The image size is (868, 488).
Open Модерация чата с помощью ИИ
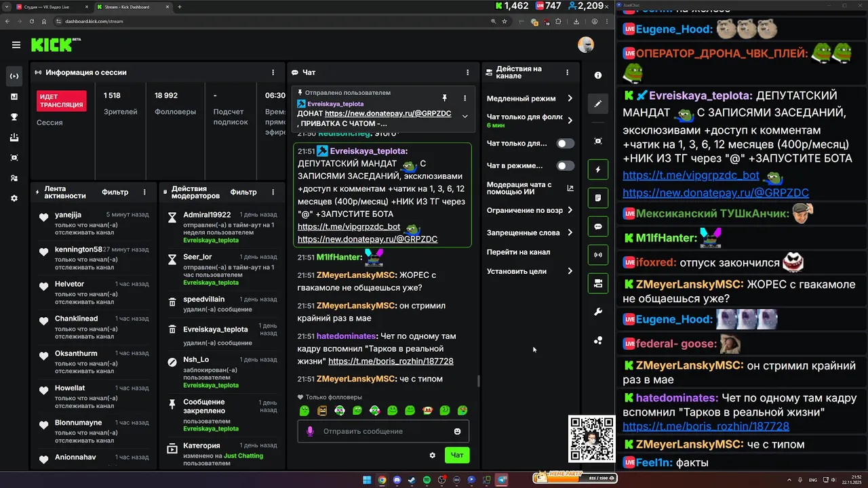529,188
